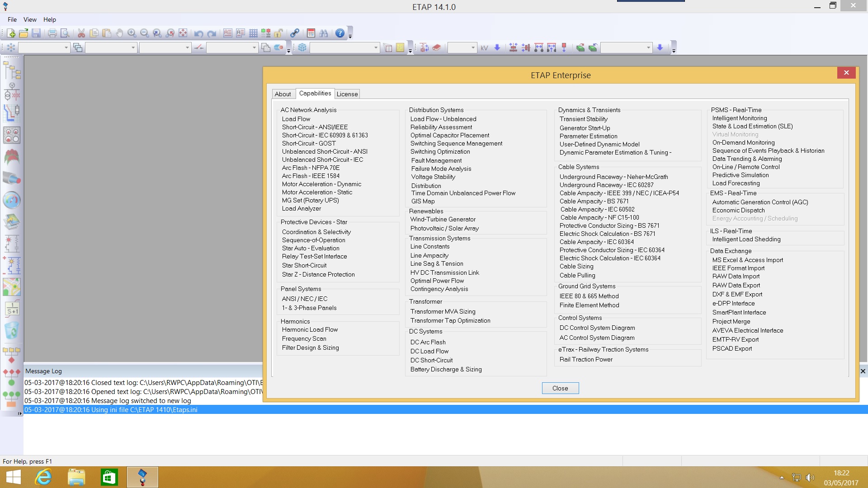Image resolution: width=868 pixels, height=488 pixels.
Task: Click 'Transient Stability' capability text
Action: pos(584,119)
